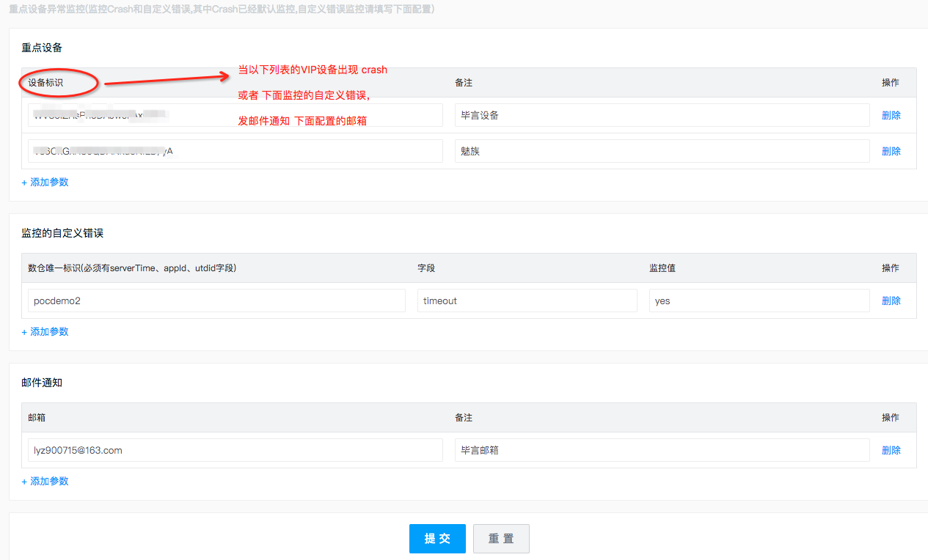
Task: Click the 邮箱 column header
Action: tap(37, 417)
